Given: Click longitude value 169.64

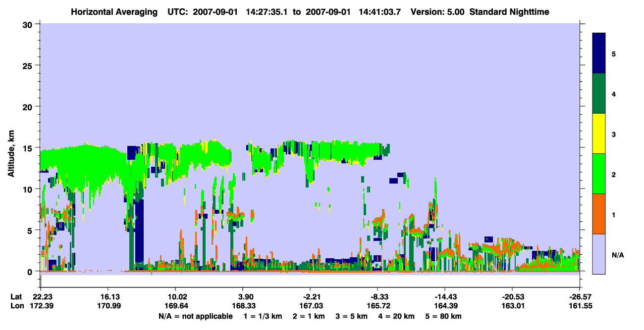Looking at the screenshot, I should 175,306.
